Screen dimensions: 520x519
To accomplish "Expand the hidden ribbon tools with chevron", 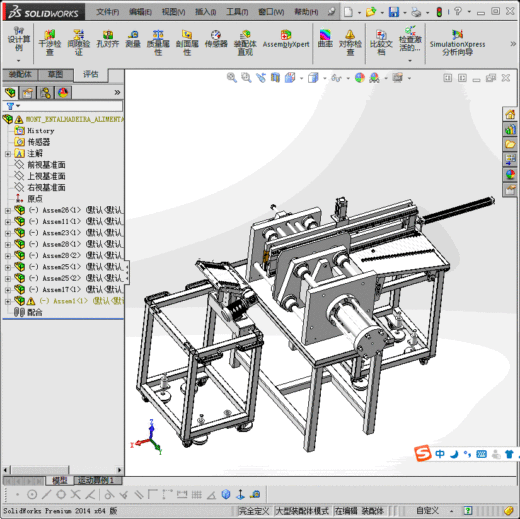I will click(513, 44).
